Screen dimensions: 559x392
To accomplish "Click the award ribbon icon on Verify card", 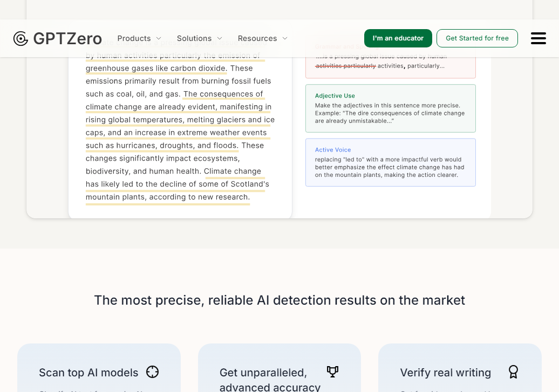I will pos(513,372).
